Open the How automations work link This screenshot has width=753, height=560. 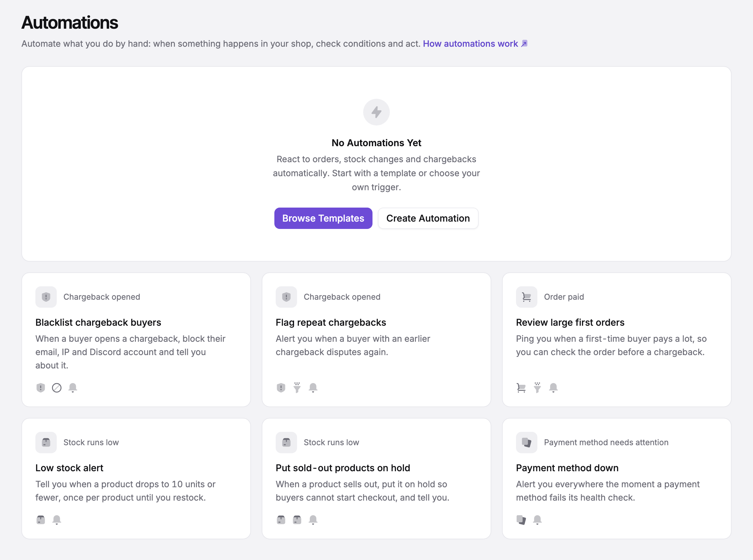tap(470, 44)
